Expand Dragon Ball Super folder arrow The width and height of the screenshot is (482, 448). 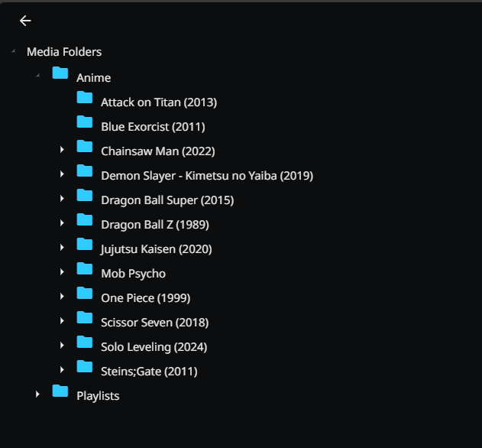click(x=62, y=199)
